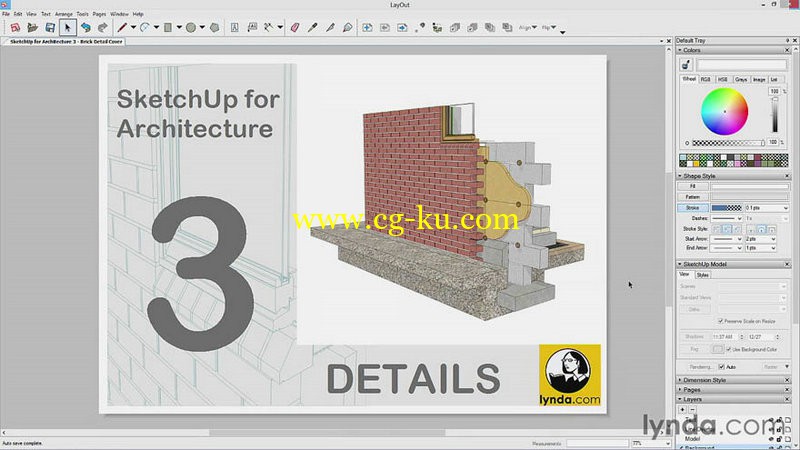Pick the Style eyedropper tool
Screen dimensions: 800x450
(x=312, y=28)
